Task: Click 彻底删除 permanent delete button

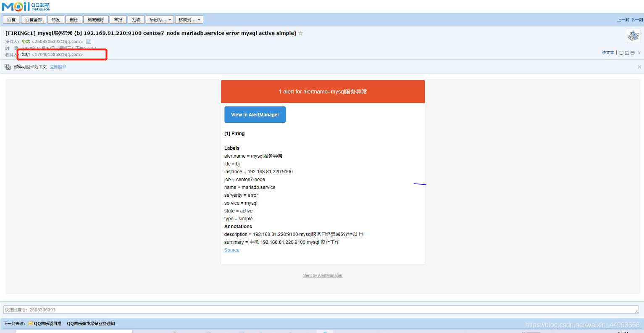Action: coord(96,20)
